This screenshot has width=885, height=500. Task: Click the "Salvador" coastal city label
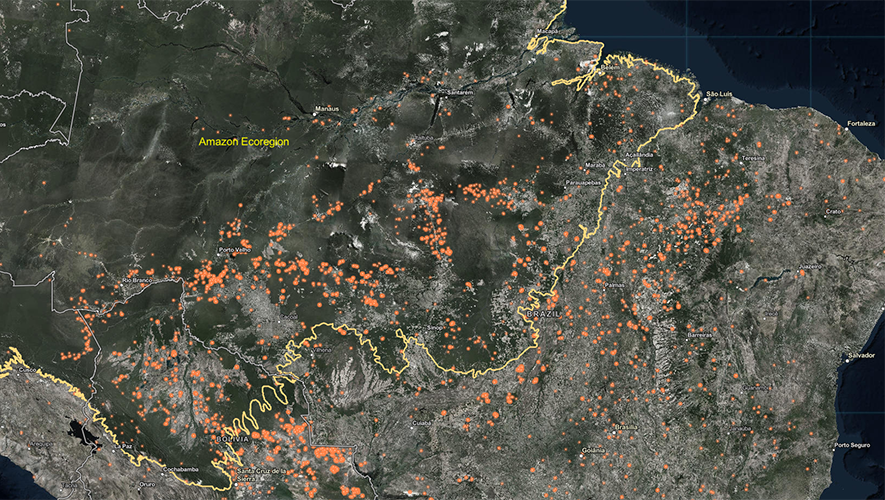(x=862, y=356)
